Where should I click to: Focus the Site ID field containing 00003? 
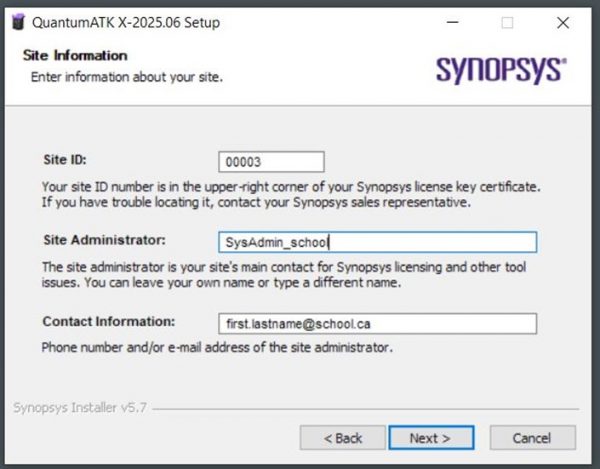pos(271,162)
